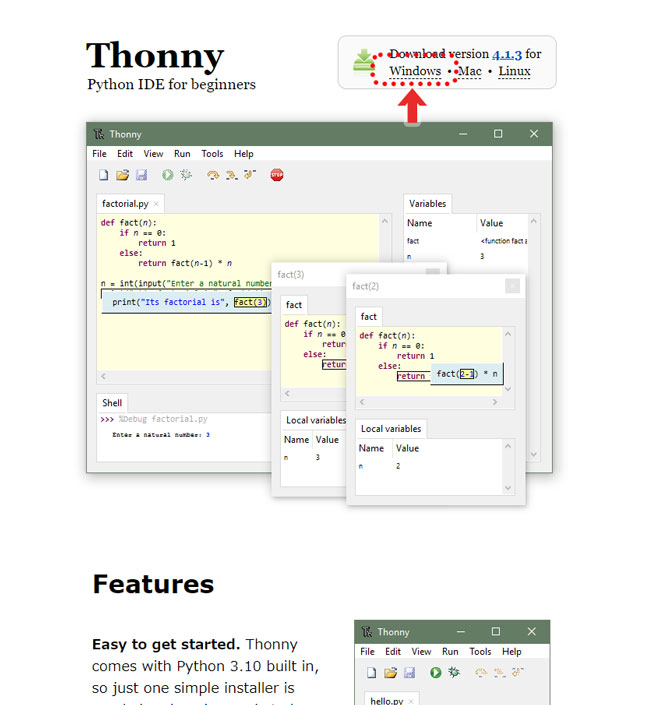
Task: Click Step into icon in the large Thonny toolbar
Action: tap(231, 175)
